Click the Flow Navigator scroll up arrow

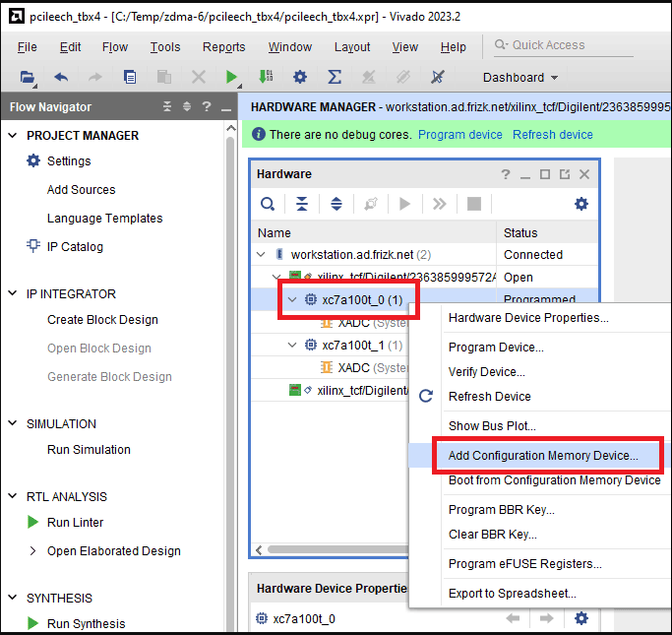(x=230, y=128)
